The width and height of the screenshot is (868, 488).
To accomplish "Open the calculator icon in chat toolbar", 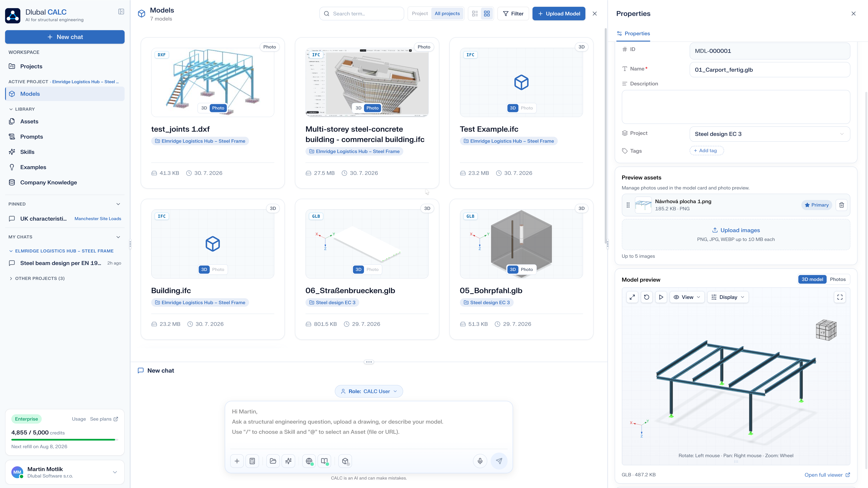I will pyautogui.click(x=252, y=461).
